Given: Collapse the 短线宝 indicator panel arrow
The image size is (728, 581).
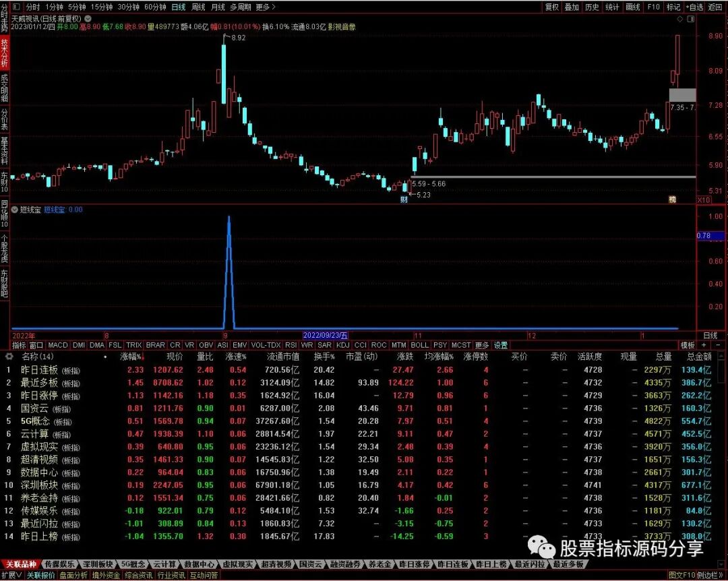Looking at the screenshot, I should (x=14, y=210).
